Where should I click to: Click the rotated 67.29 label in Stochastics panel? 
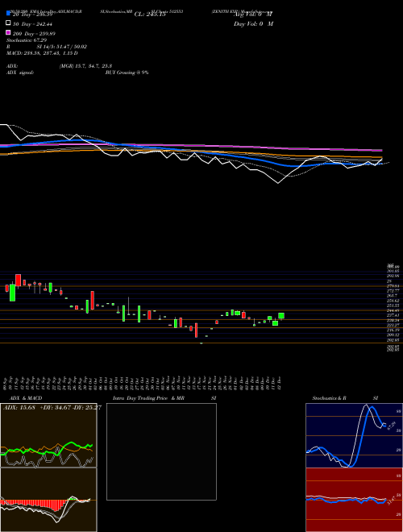[392, 426]
